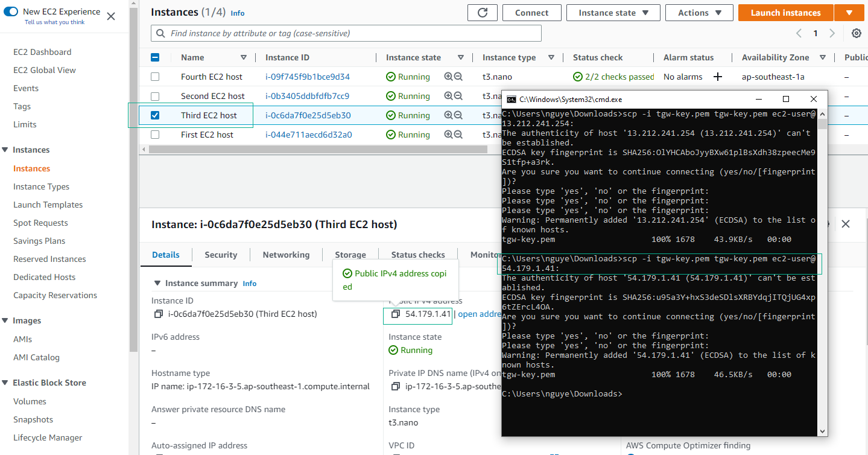
Task: Switch to Status checks tab
Action: (x=418, y=255)
